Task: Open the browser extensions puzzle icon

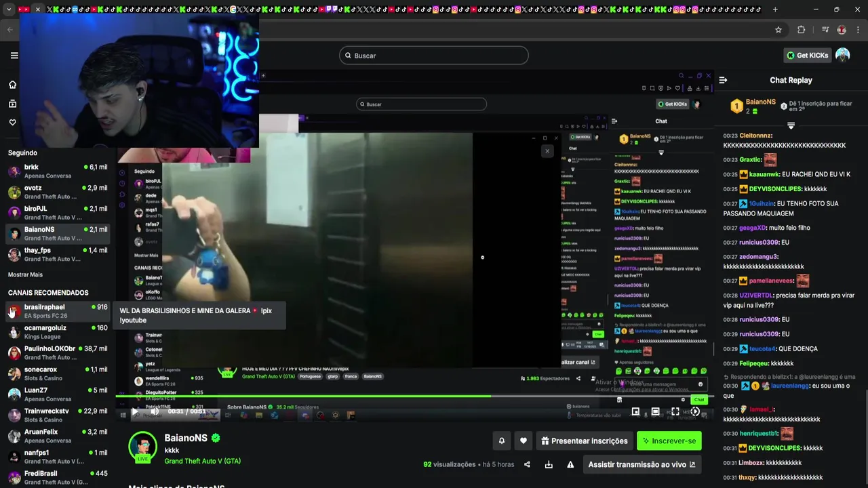Action: [x=802, y=30]
